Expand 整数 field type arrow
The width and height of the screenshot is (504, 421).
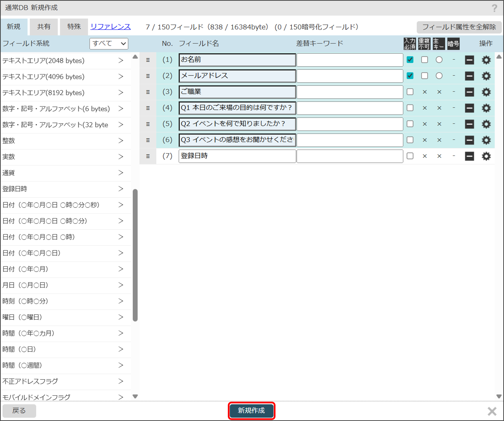click(121, 141)
